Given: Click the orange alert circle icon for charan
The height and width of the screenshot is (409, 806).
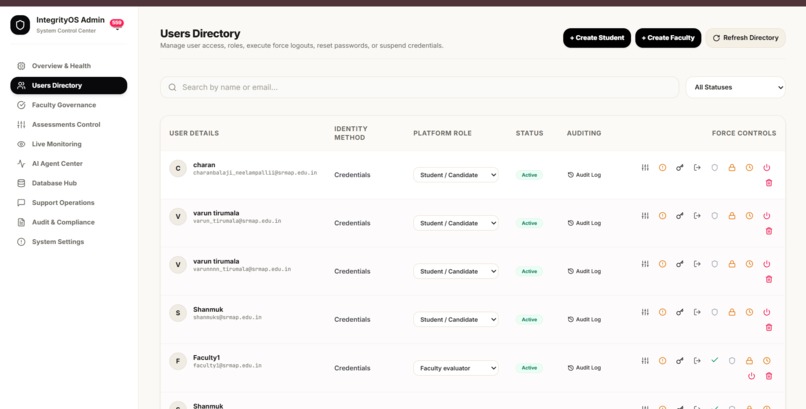Looking at the screenshot, I should (663, 168).
